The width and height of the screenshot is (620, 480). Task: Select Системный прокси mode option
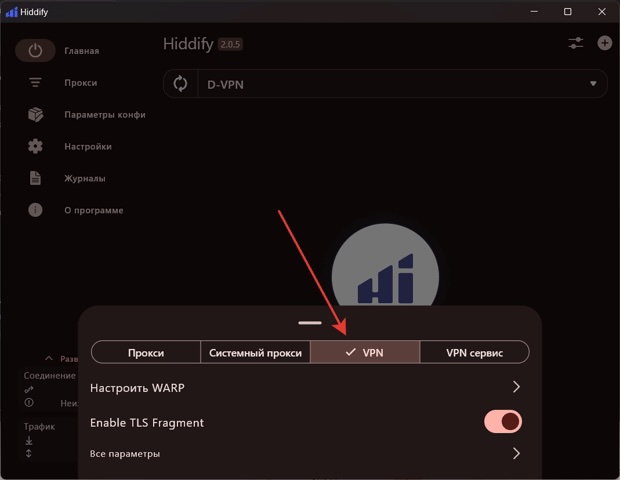tap(255, 353)
